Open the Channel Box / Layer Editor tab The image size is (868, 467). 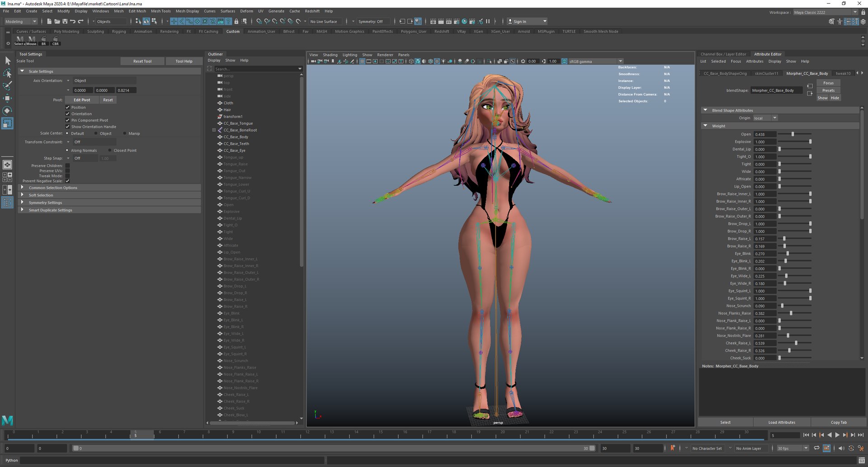723,54
